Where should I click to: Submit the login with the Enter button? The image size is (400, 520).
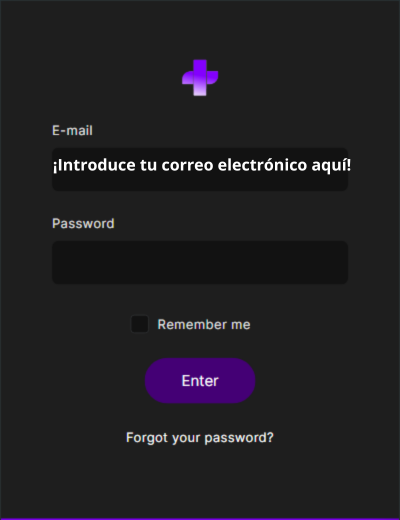(200, 381)
